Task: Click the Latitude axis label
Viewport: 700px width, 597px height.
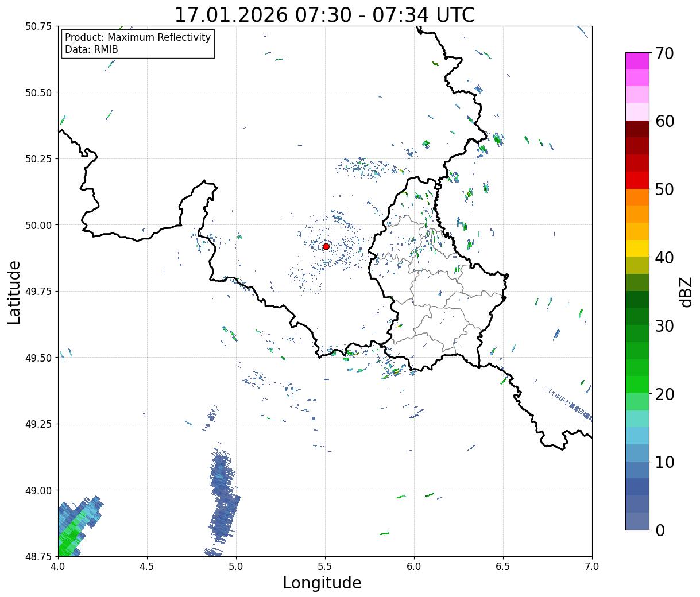Action: click(x=14, y=292)
